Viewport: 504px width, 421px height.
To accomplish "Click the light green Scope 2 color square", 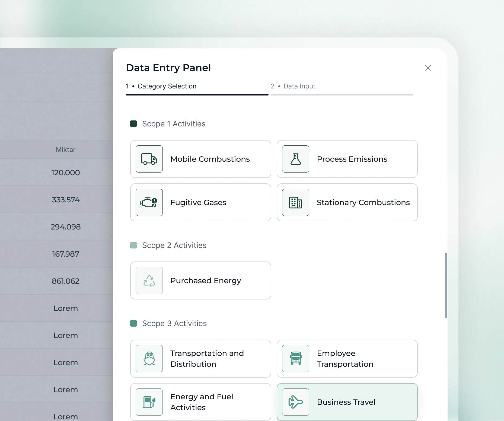I will [x=133, y=245].
